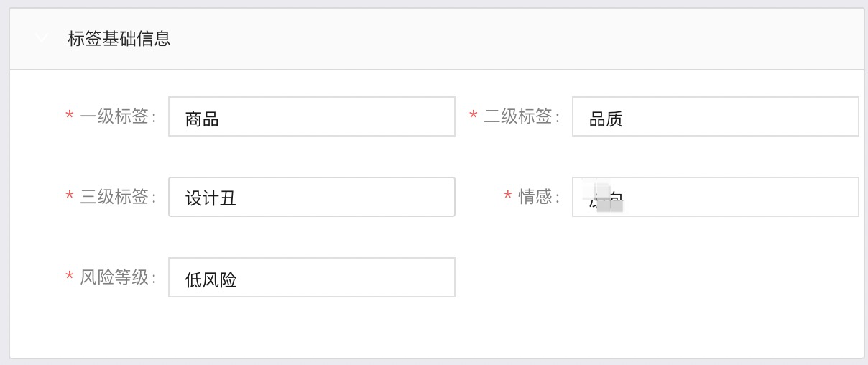Collapse the 标签基础信息 section chevron

pos(42,38)
